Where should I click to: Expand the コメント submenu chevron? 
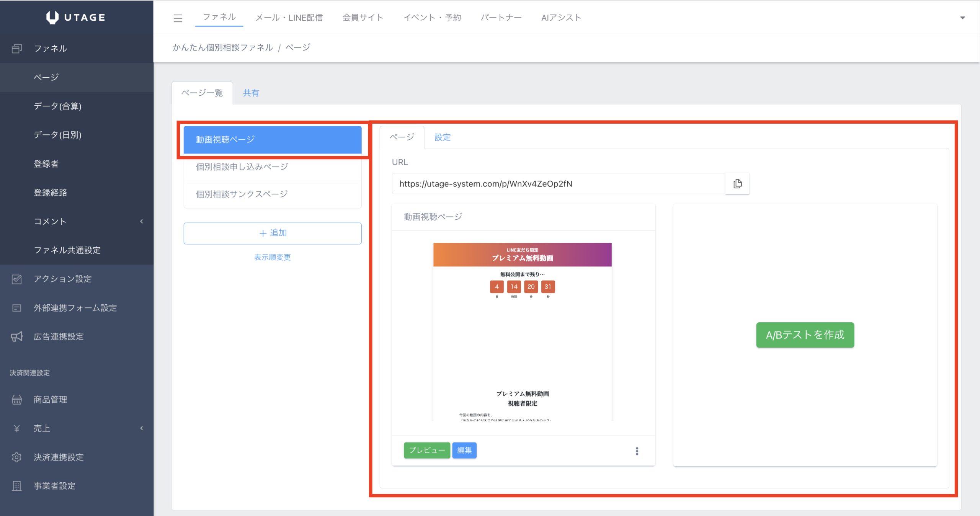click(142, 221)
